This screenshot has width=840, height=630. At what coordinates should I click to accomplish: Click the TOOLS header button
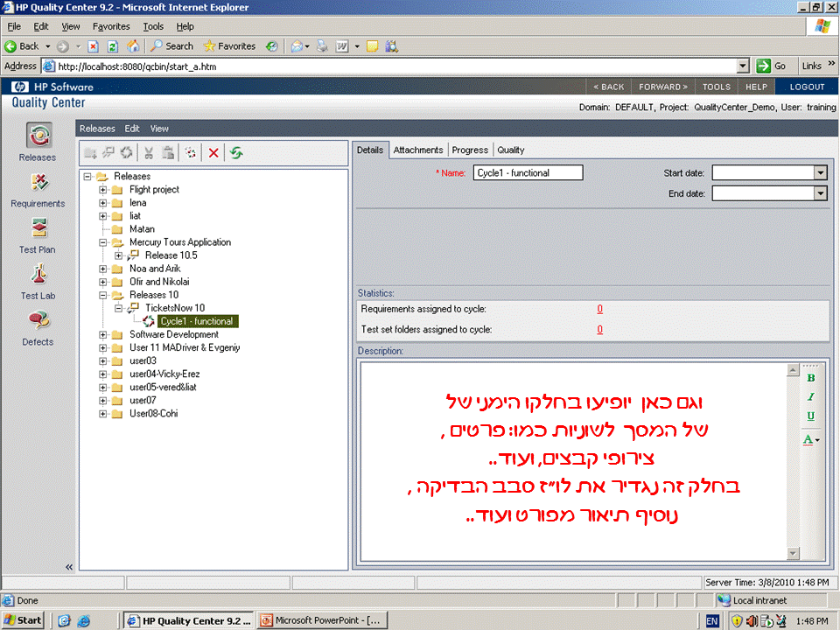click(717, 87)
